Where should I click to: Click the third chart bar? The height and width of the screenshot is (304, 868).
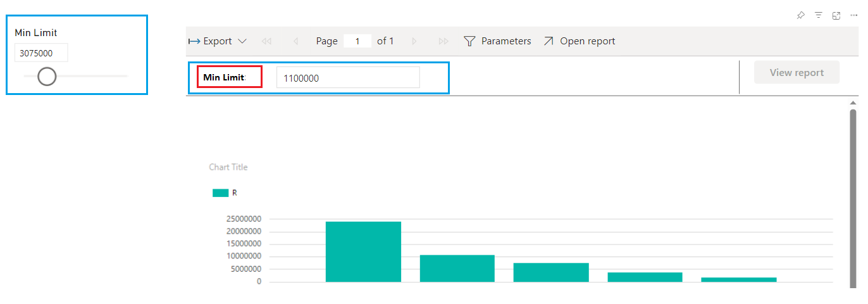[551, 272]
